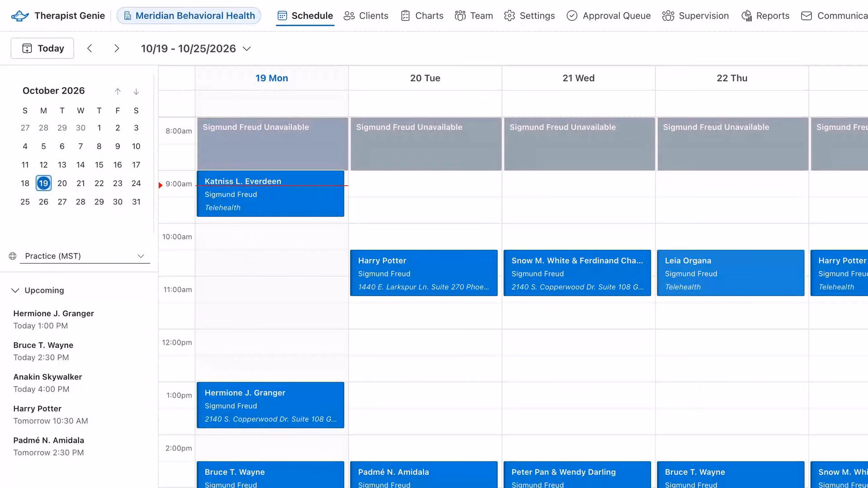
Task: Click the 21 Wed column header
Action: [579, 78]
